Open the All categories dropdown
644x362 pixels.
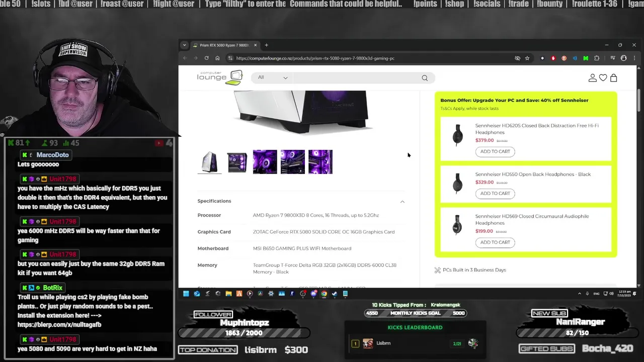[x=273, y=77]
